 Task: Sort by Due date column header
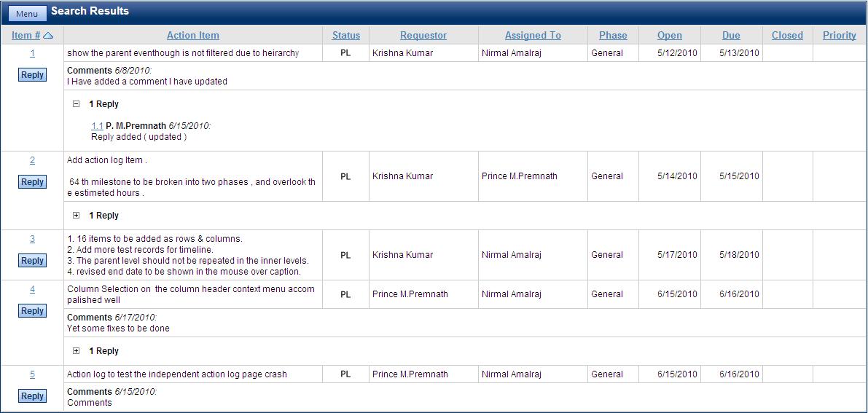click(x=731, y=35)
